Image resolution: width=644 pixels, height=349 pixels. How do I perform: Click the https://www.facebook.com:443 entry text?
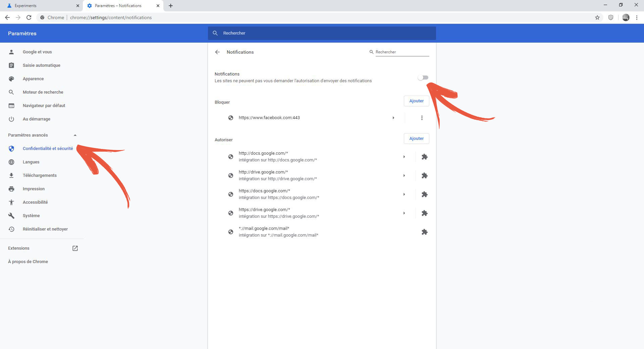[269, 118]
